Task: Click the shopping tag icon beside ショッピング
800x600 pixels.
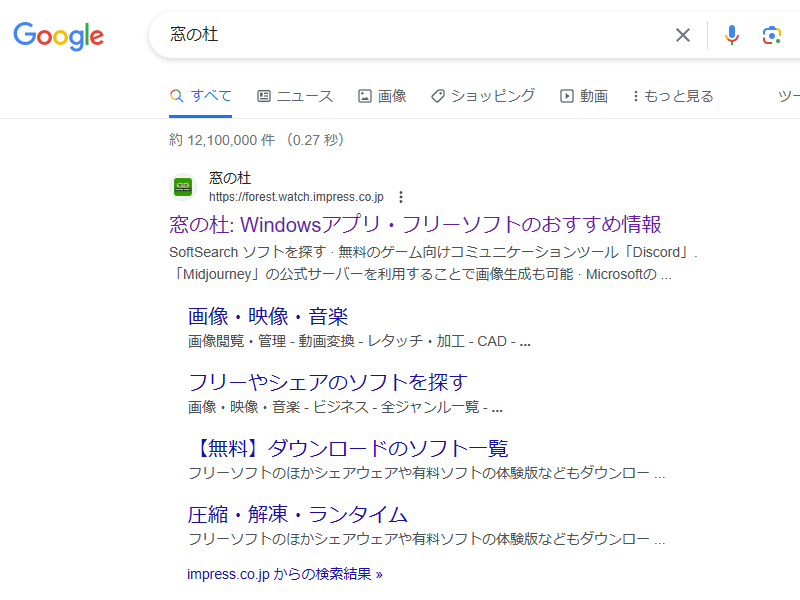Action: (x=437, y=95)
